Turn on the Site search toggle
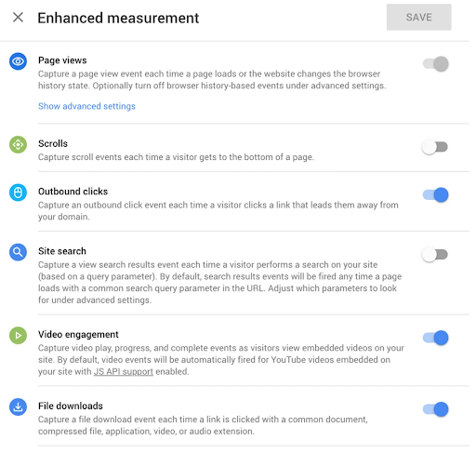The height and width of the screenshot is (453, 476). (x=435, y=255)
